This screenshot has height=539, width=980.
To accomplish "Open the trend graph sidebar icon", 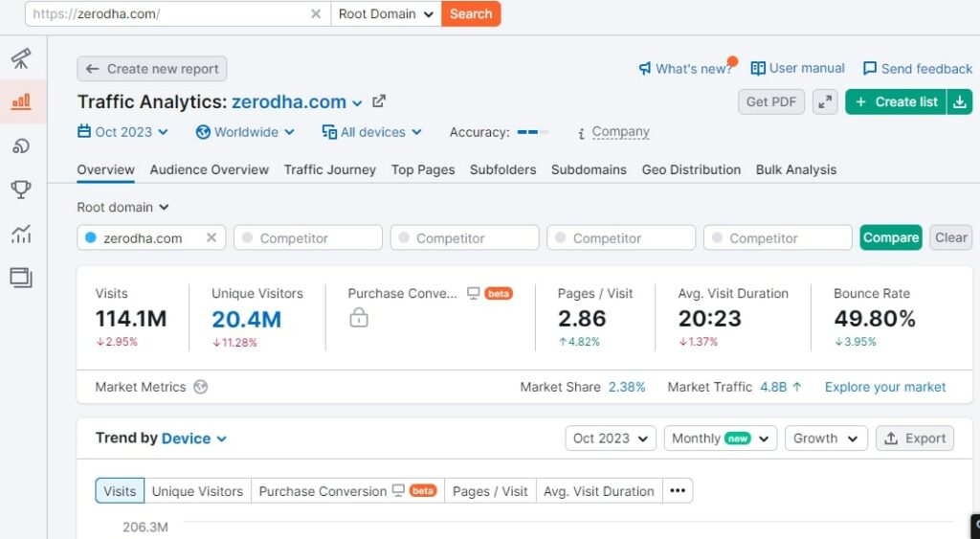I will pyautogui.click(x=21, y=234).
